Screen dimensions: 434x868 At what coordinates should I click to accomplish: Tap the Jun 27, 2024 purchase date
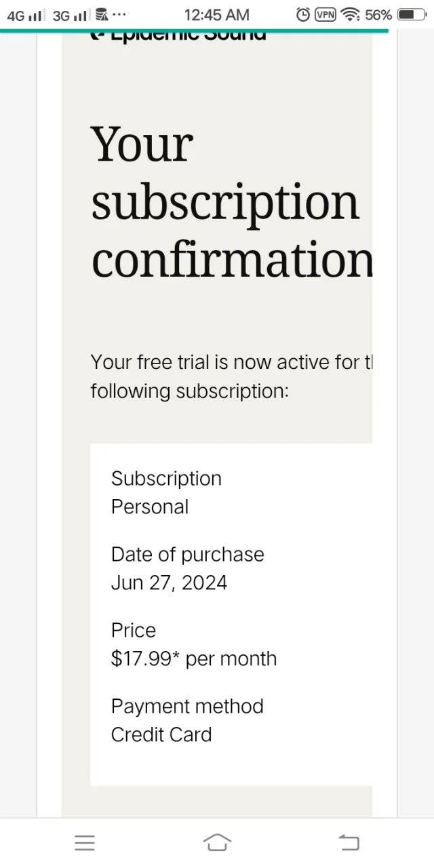tap(170, 583)
